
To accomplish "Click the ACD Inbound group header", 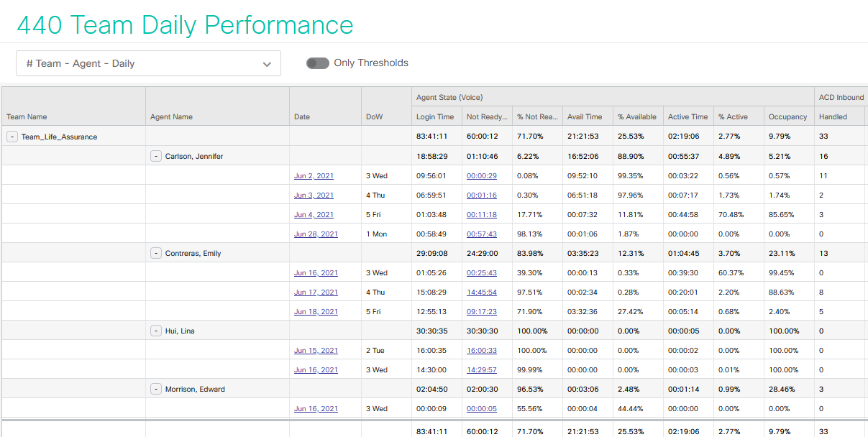I will 841,97.
